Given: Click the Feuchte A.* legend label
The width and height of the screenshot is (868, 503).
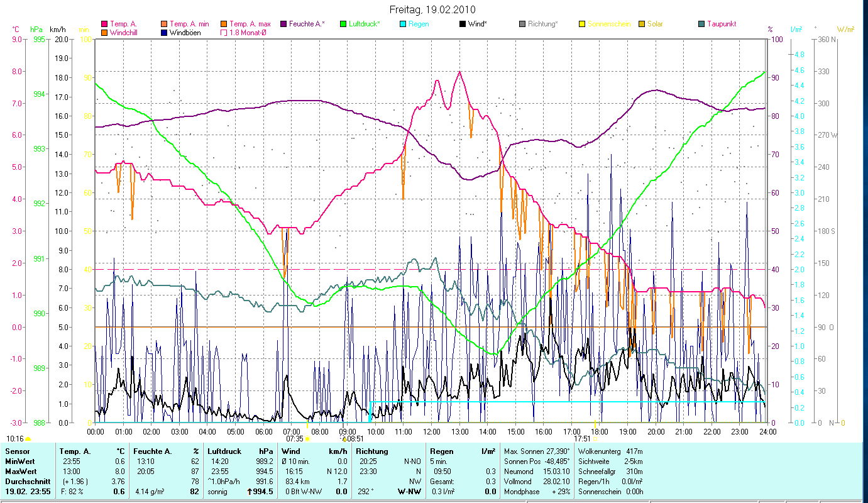Looking at the screenshot, I should [307, 24].
